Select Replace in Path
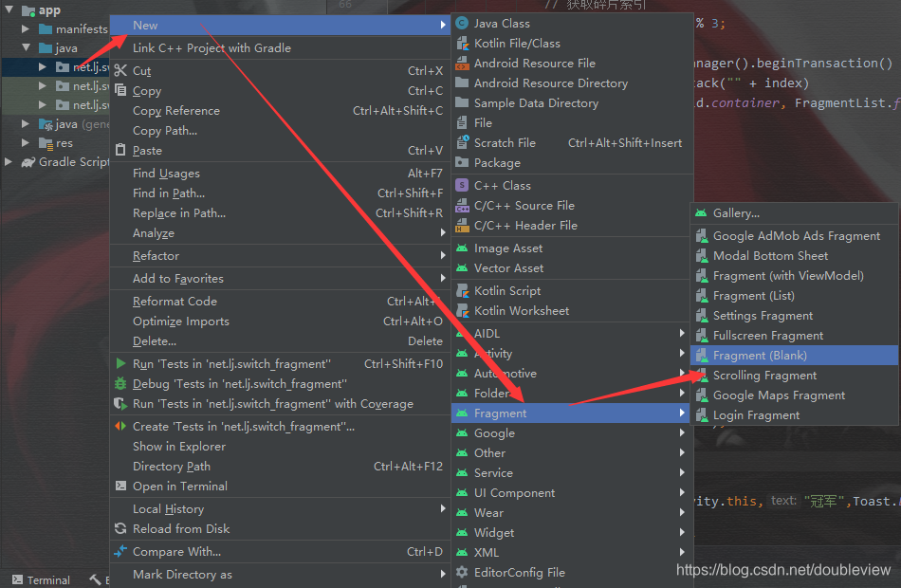Viewport: 901px width, 588px height. [x=280, y=213]
